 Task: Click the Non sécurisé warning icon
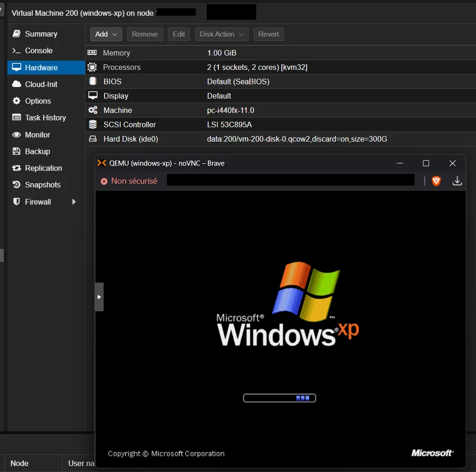coord(104,181)
